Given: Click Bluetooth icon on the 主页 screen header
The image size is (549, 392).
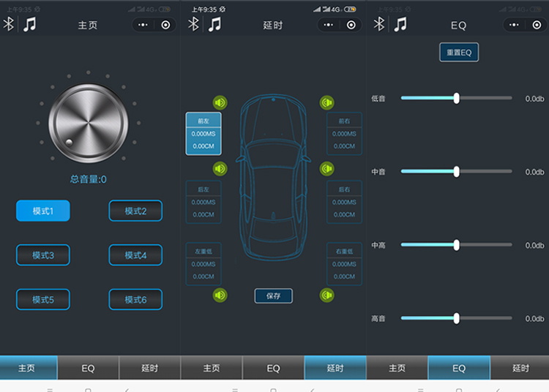Looking at the screenshot, I should [10, 24].
